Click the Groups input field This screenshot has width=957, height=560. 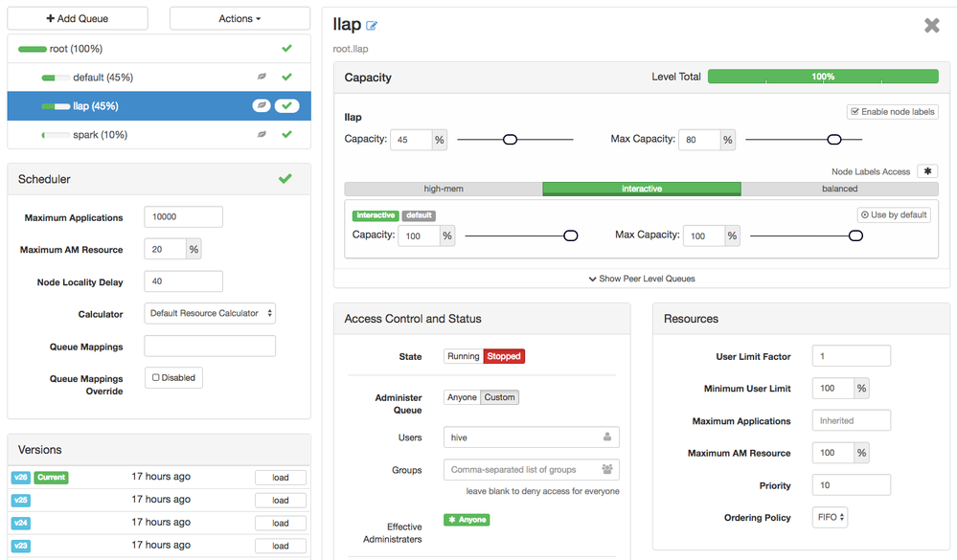tap(532, 470)
